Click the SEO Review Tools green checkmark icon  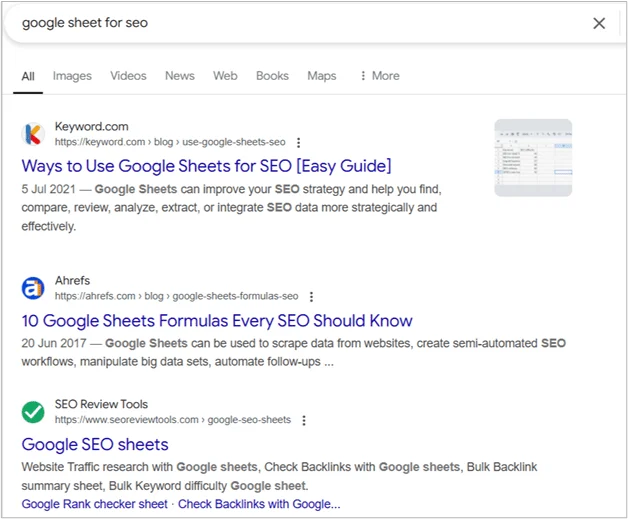[x=33, y=412]
